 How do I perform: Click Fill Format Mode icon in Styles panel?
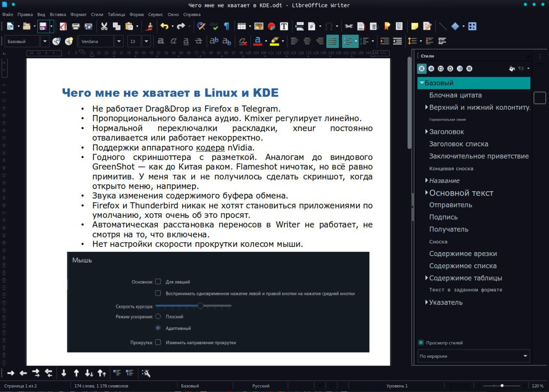tap(511, 69)
